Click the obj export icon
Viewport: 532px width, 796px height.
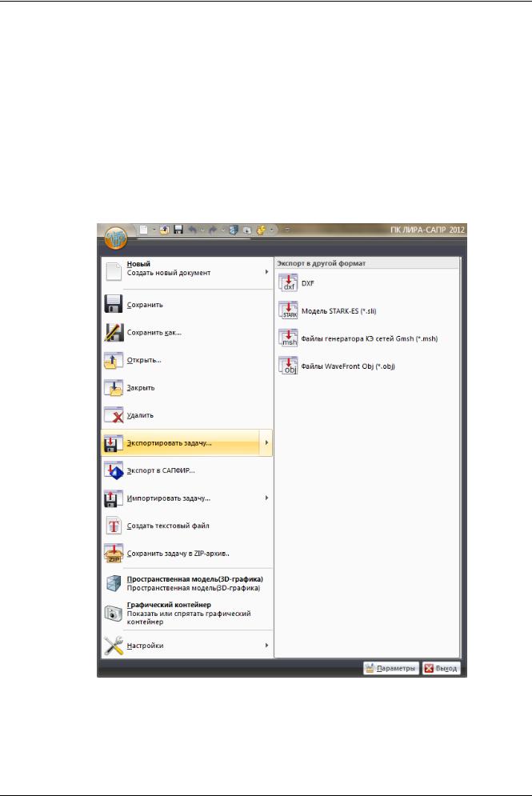coord(288,366)
